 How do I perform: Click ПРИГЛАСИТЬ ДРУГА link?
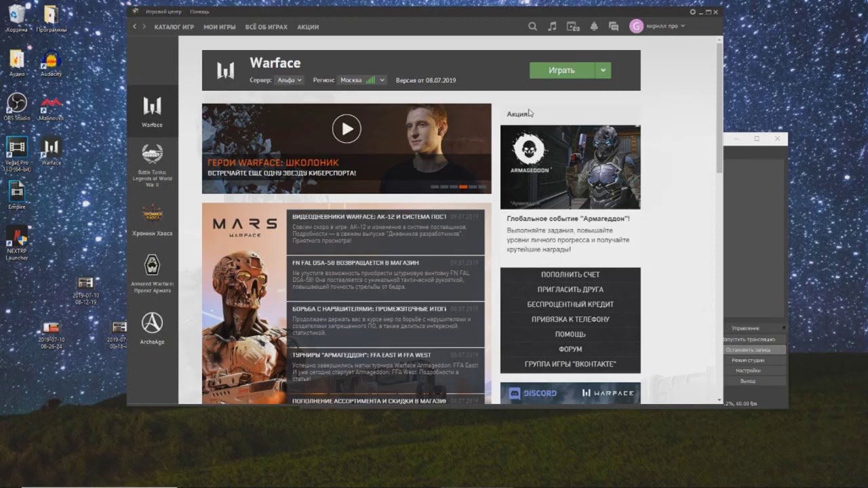570,289
